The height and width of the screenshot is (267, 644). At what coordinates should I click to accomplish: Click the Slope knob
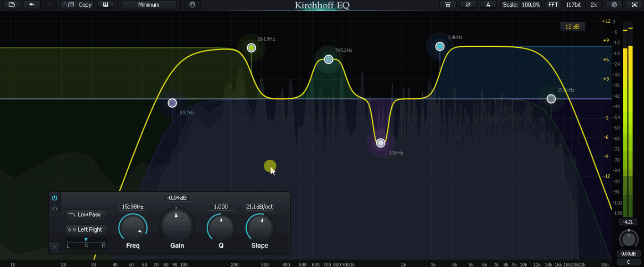(x=260, y=228)
